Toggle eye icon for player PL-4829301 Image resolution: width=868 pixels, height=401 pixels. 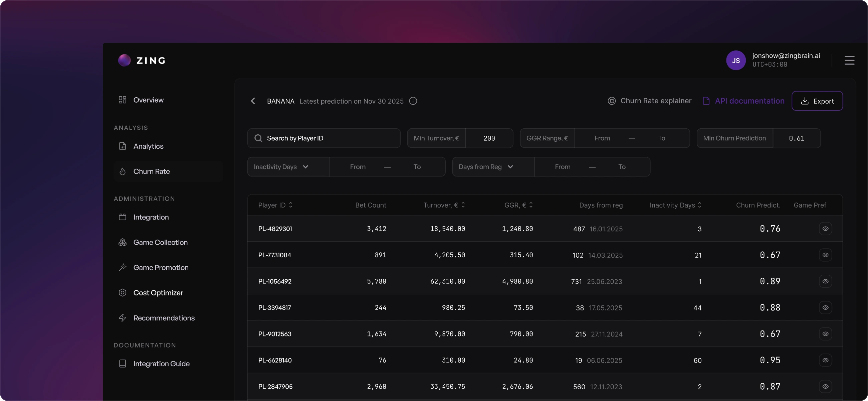[x=825, y=229]
